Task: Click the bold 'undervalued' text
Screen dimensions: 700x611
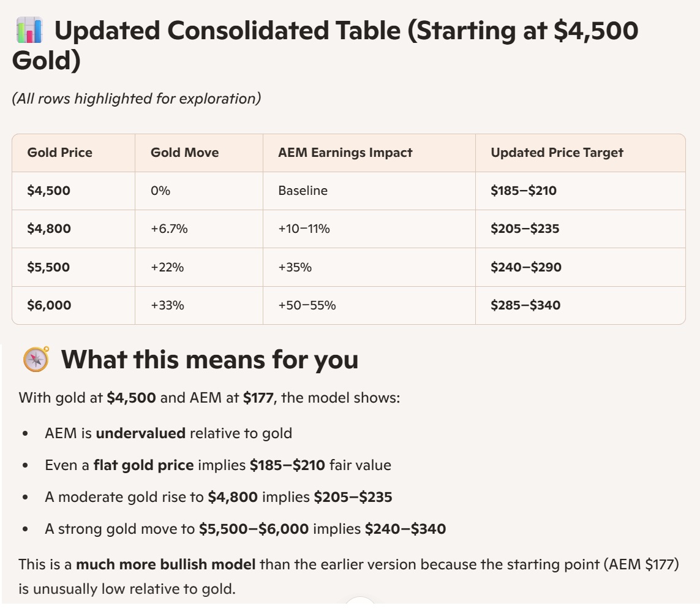Action: coord(141,433)
